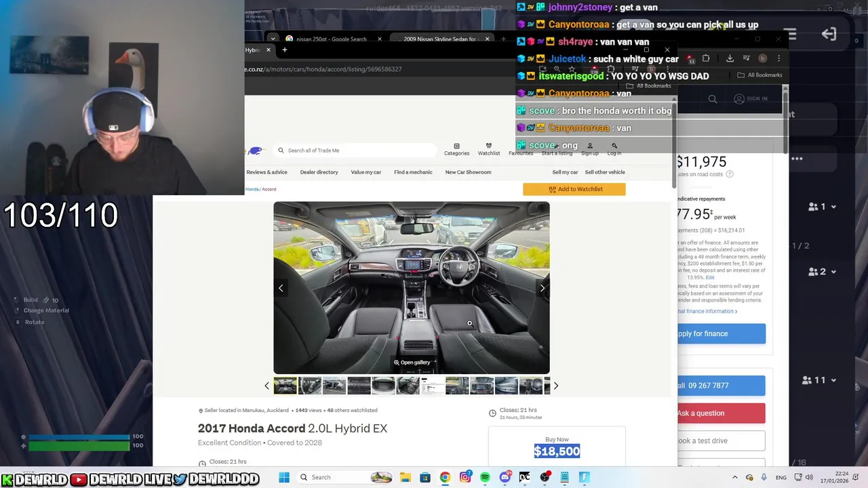The image size is (868, 488).
Task: Open Chrome three-dot menu
Action: pos(778,58)
